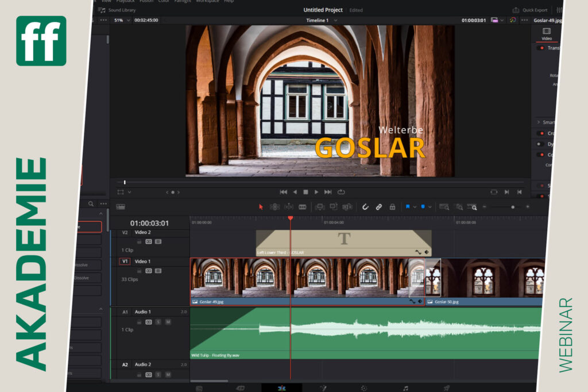Open the Video tab in Inspector
Screen dimensions: 588x392
coord(547,34)
